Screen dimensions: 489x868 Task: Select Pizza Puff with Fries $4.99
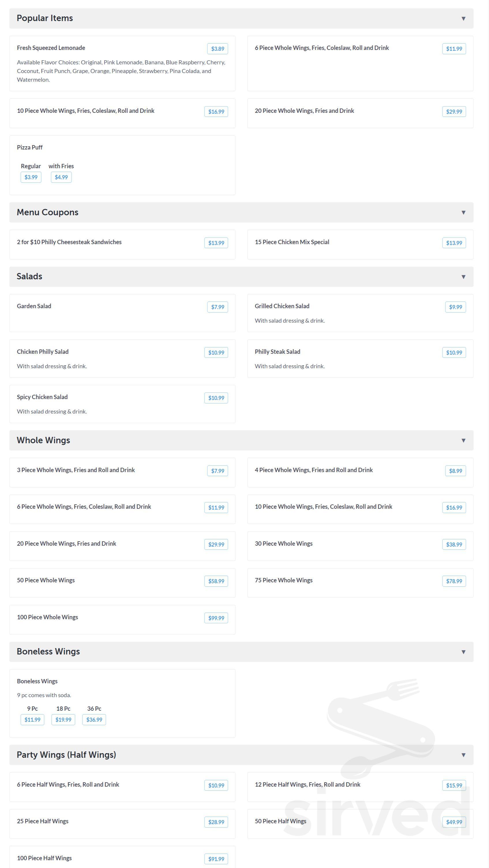(61, 177)
